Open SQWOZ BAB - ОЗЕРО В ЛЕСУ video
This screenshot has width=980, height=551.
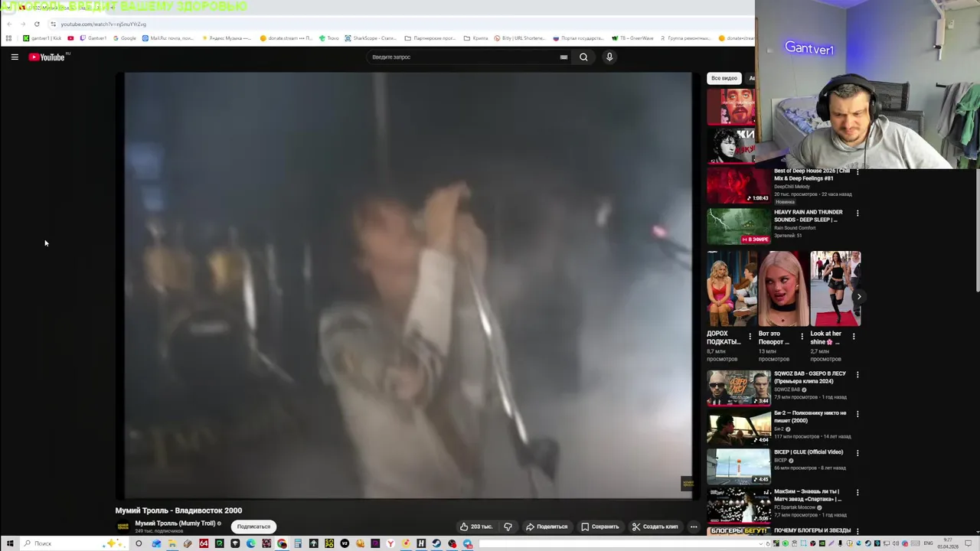(x=738, y=388)
